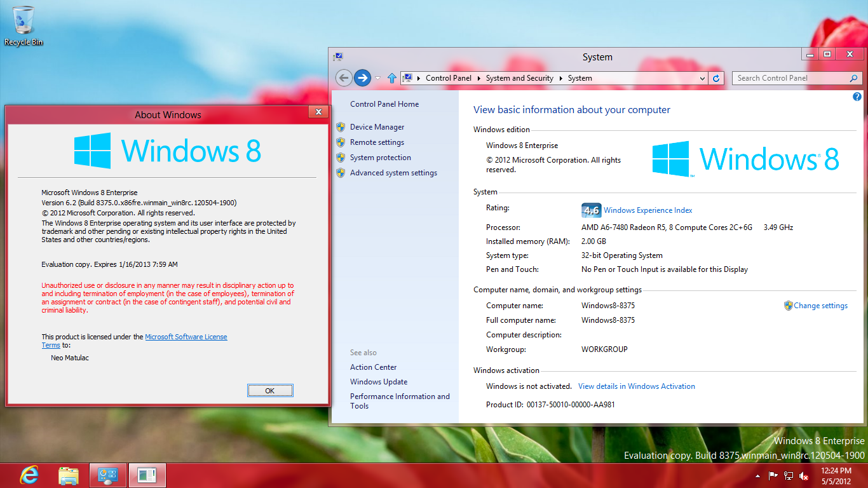Click the Forward arrow in System window

click(x=362, y=78)
